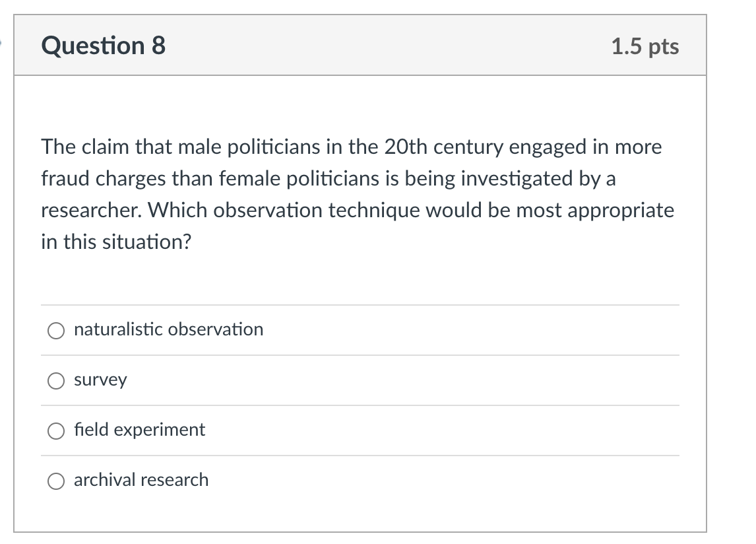Mark the "archival research" radio button
This screenshot has height=544, width=756.
[56, 481]
